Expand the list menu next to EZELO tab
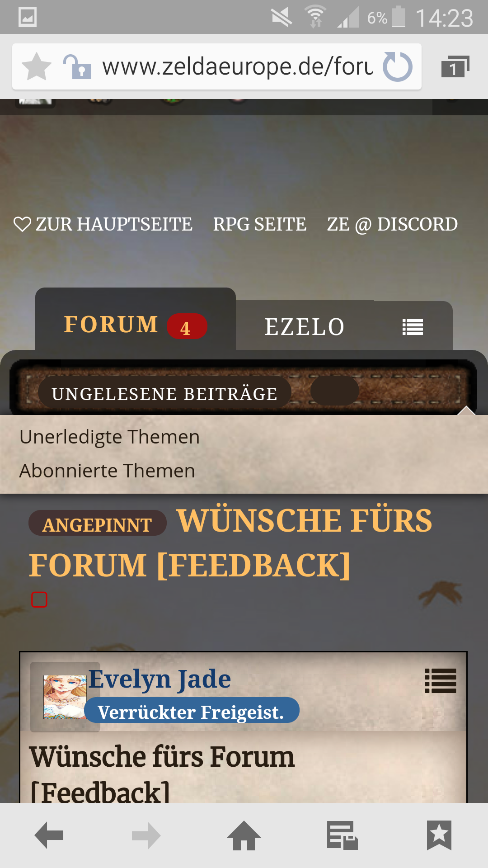The height and width of the screenshot is (868, 488). tap(413, 327)
